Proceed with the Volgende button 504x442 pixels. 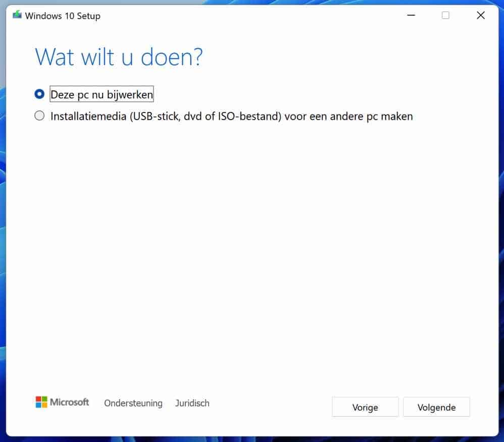point(436,407)
